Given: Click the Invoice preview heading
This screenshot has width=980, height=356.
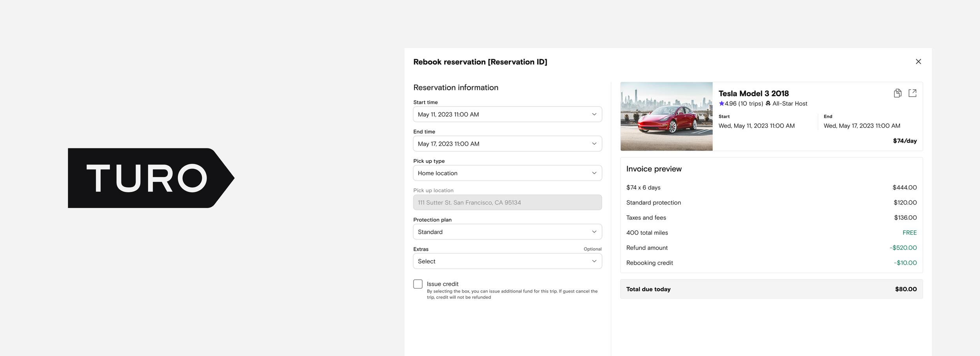Looking at the screenshot, I should point(654,169).
